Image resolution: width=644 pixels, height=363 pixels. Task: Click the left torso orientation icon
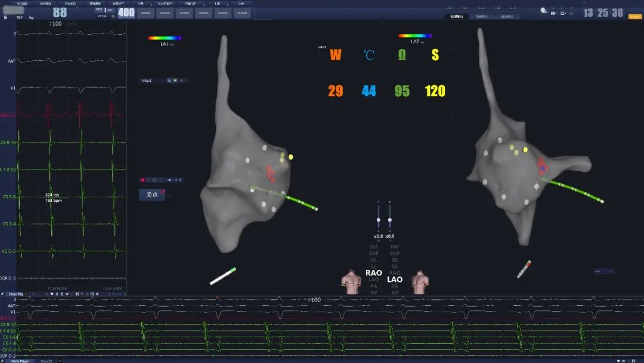pos(351,281)
